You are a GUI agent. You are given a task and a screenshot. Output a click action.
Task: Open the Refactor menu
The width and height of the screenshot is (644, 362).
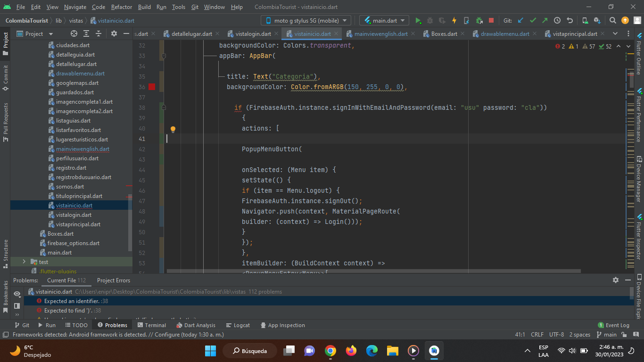[122, 7]
